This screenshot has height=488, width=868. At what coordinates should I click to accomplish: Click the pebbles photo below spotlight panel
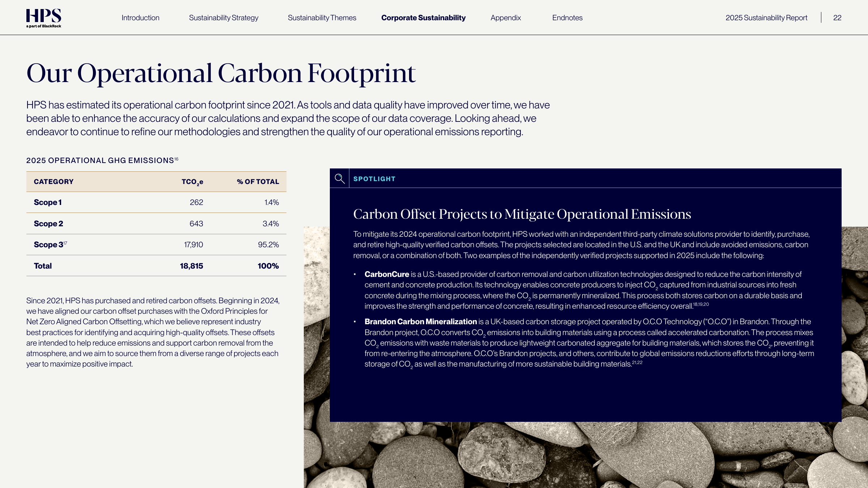(x=586, y=455)
